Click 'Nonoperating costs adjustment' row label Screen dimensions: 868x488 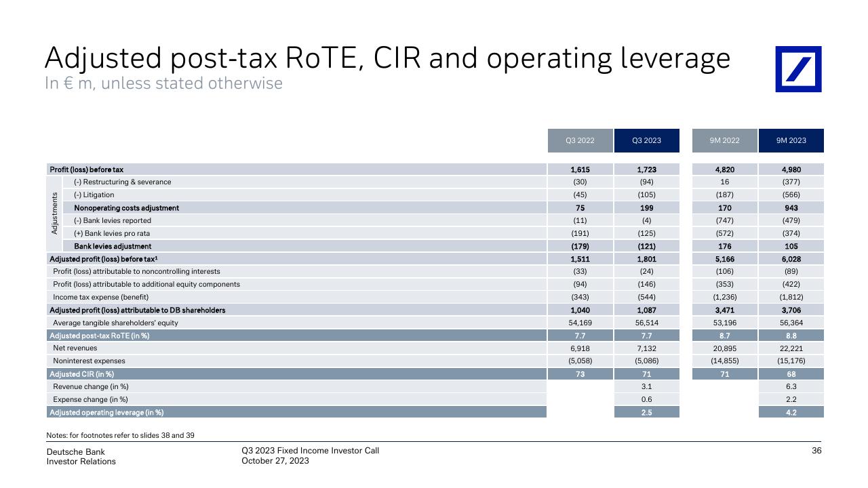tap(127, 207)
